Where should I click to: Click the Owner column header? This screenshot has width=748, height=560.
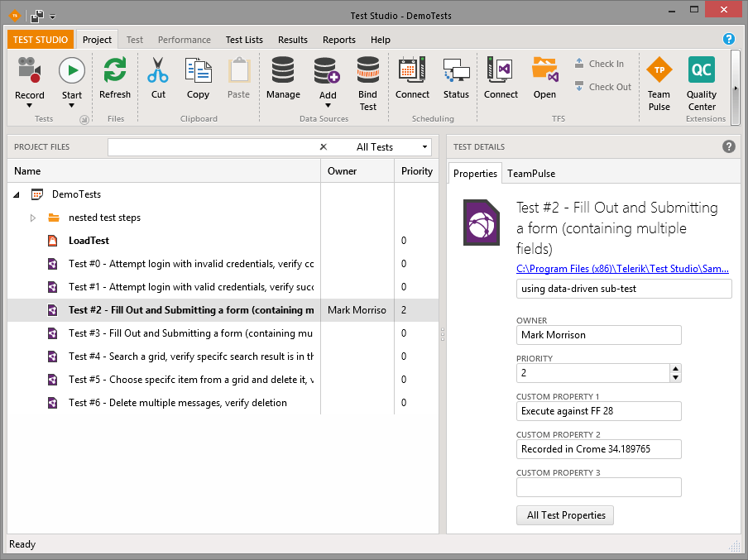click(357, 170)
